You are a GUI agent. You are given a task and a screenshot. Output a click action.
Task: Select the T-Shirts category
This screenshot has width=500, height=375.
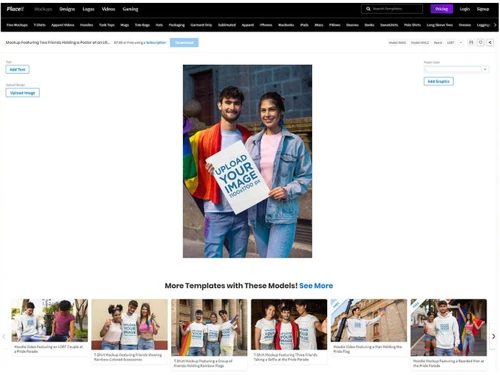point(39,25)
